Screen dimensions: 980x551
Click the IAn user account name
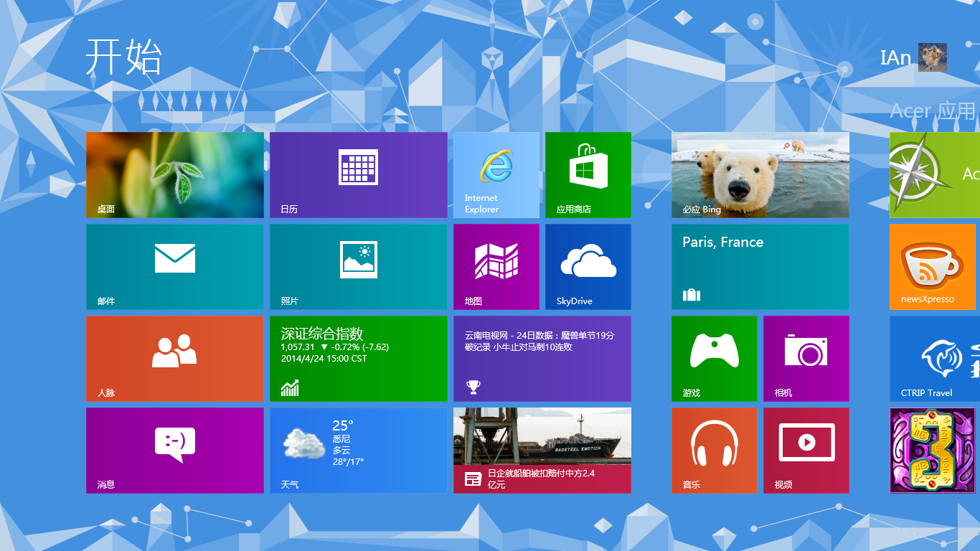(x=895, y=58)
